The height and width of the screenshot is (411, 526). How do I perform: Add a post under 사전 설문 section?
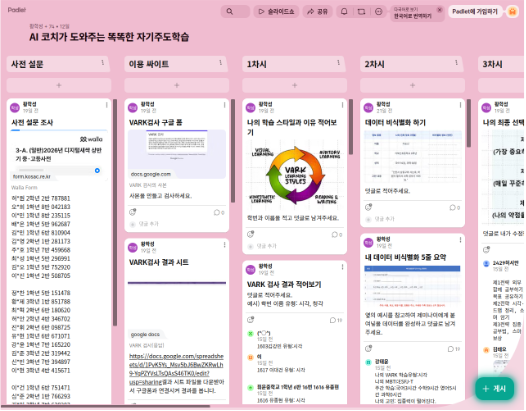[59, 85]
